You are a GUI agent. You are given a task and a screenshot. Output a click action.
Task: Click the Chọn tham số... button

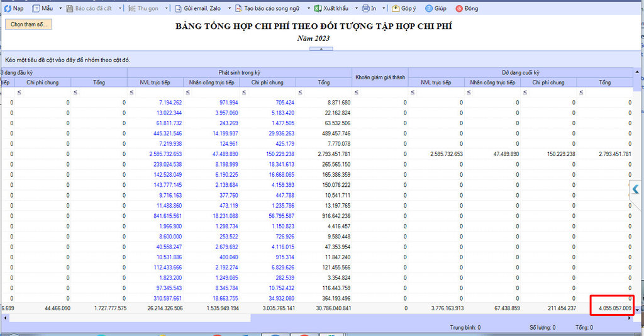point(29,25)
